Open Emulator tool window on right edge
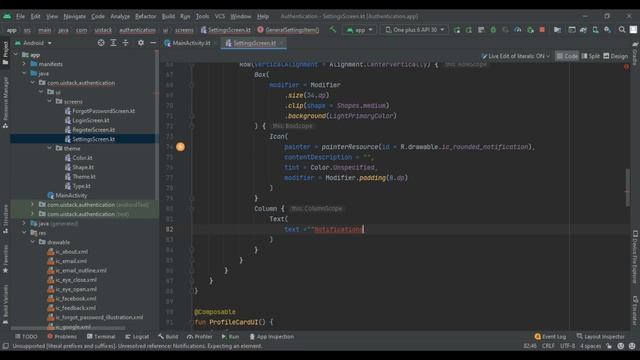640x360 pixels. (635, 310)
